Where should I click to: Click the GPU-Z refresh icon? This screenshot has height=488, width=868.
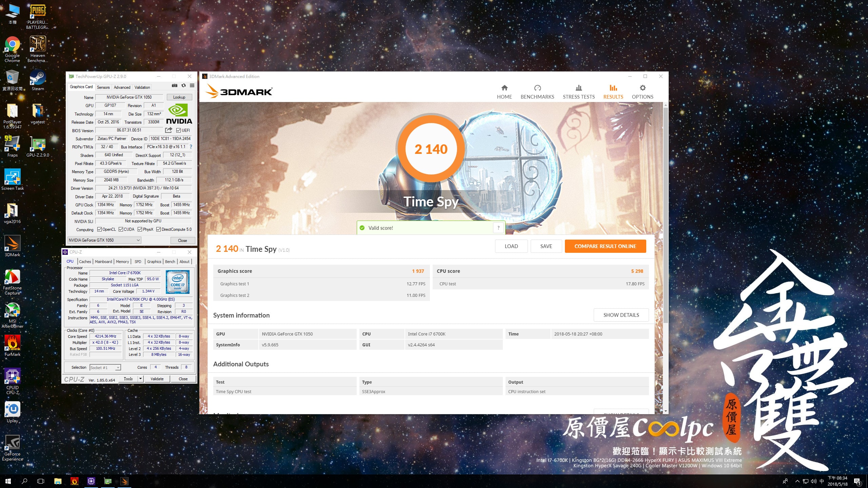pyautogui.click(x=183, y=86)
